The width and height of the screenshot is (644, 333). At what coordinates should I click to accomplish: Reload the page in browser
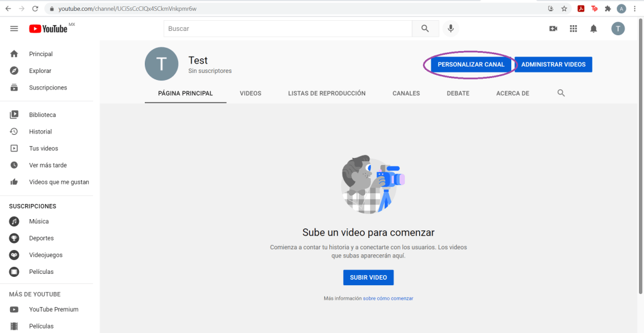click(35, 8)
